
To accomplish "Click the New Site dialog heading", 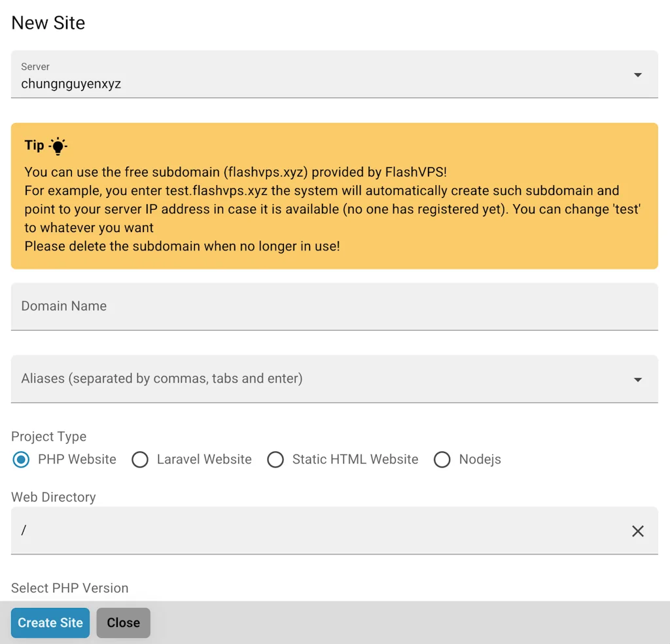I will (48, 23).
